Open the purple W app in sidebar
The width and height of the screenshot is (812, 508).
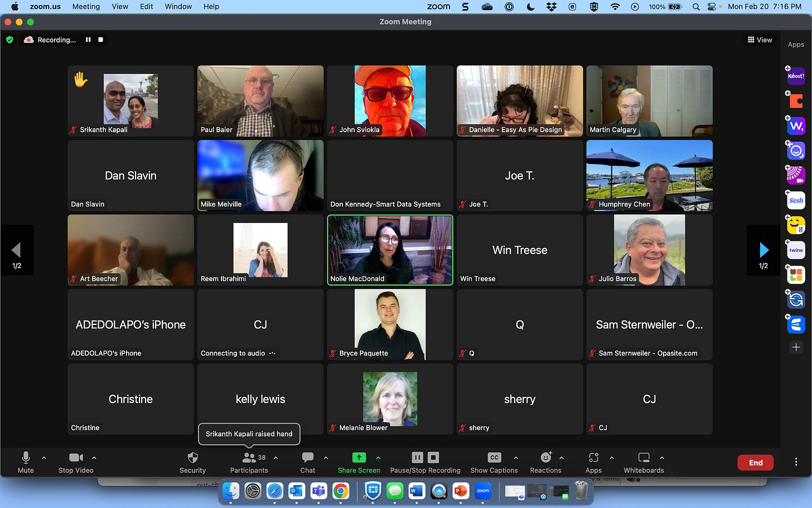[796, 126]
